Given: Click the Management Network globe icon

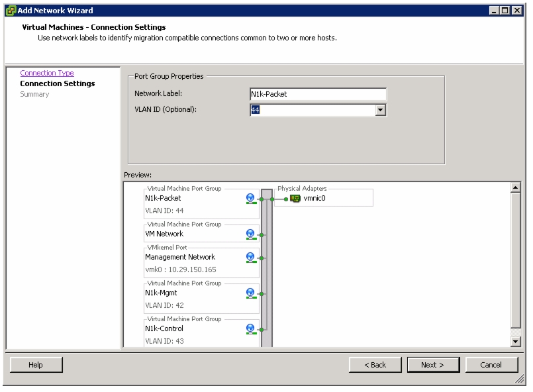Looking at the screenshot, I should tap(251, 258).
